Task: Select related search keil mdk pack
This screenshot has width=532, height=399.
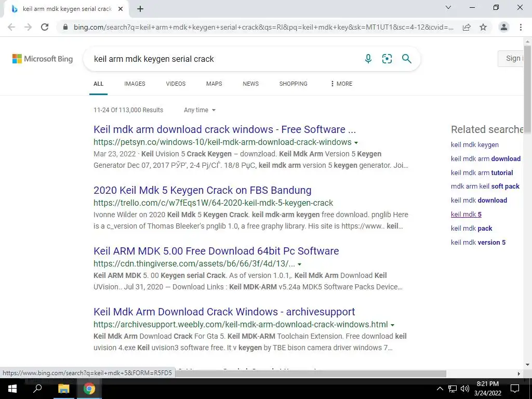Action: [x=471, y=229]
